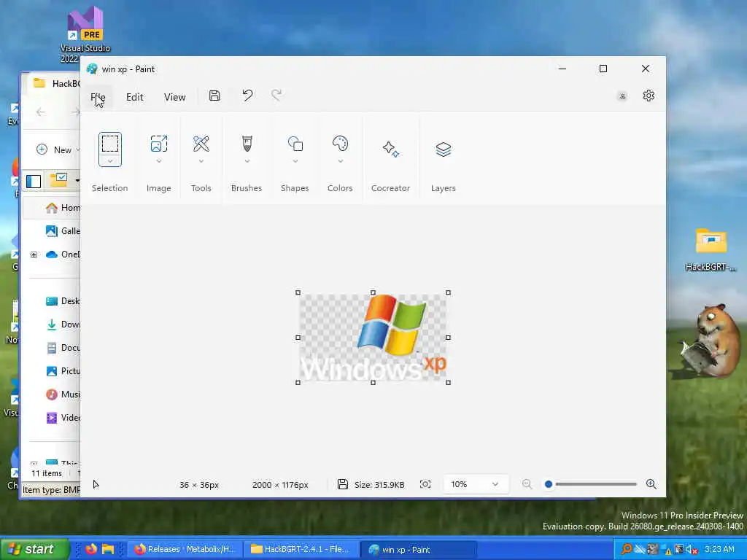Click the HackBGRT folder on desktop
The height and width of the screenshot is (560, 747).
tap(711, 249)
